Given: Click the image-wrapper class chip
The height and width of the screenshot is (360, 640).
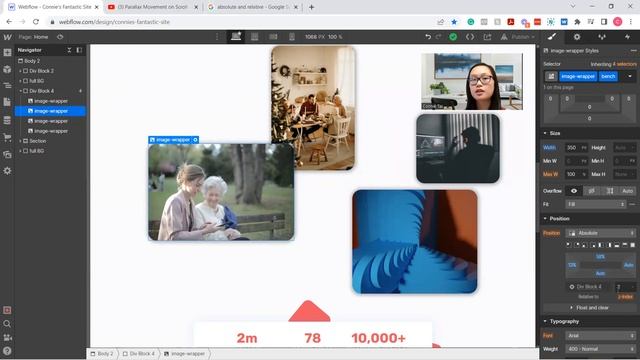Looking at the screenshot, I should (578, 76).
